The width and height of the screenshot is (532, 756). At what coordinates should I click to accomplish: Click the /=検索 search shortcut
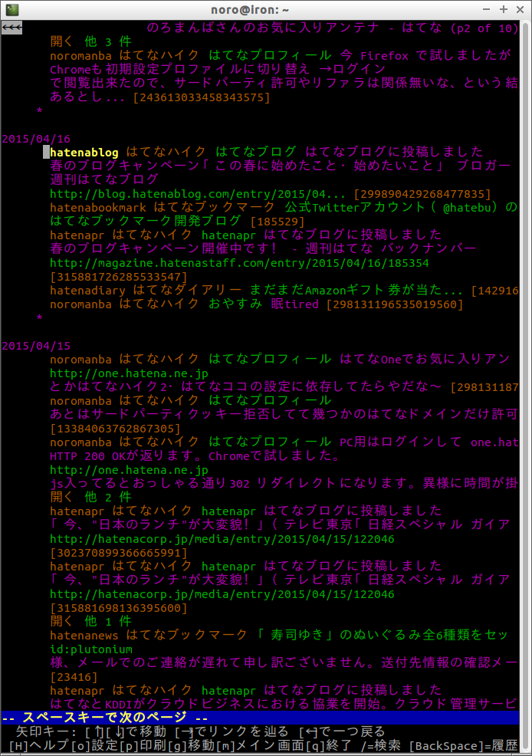(381, 745)
